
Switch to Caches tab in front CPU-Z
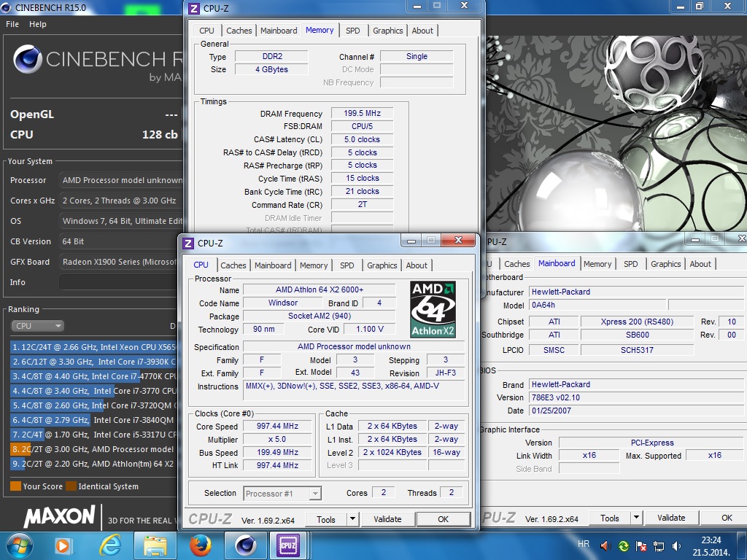[x=233, y=265]
